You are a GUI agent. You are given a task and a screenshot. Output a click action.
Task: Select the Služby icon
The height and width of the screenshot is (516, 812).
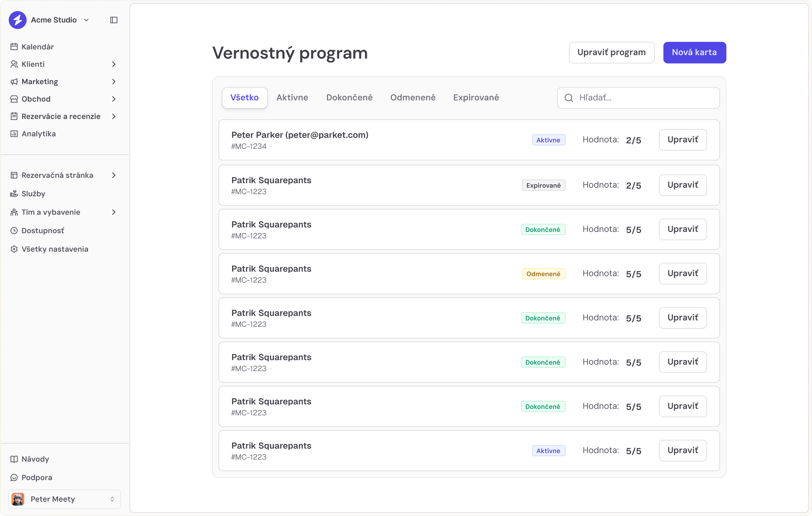click(14, 193)
